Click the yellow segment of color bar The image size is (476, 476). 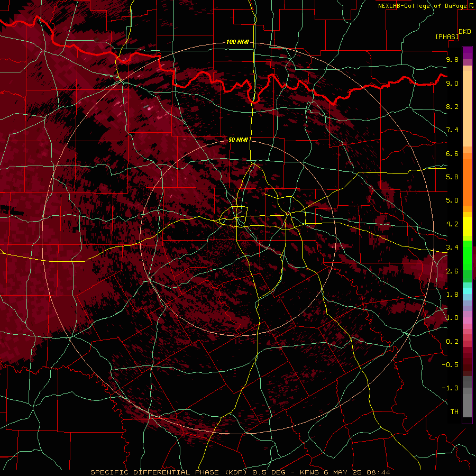pyautogui.click(x=467, y=226)
